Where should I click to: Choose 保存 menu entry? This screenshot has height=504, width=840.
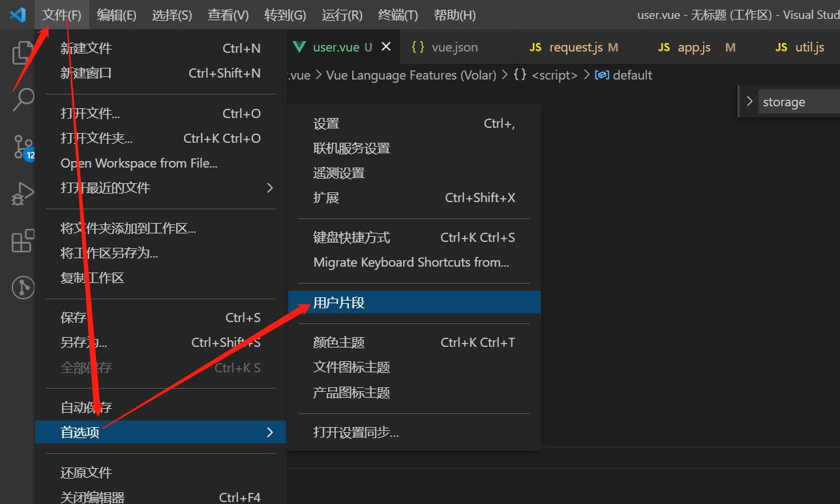(x=160, y=318)
